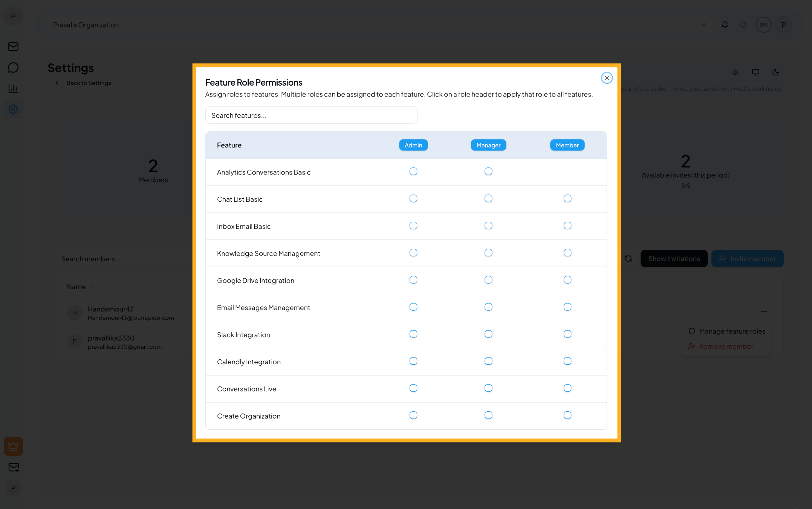Click inside the Search features field
812x509 pixels.
[x=311, y=115]
